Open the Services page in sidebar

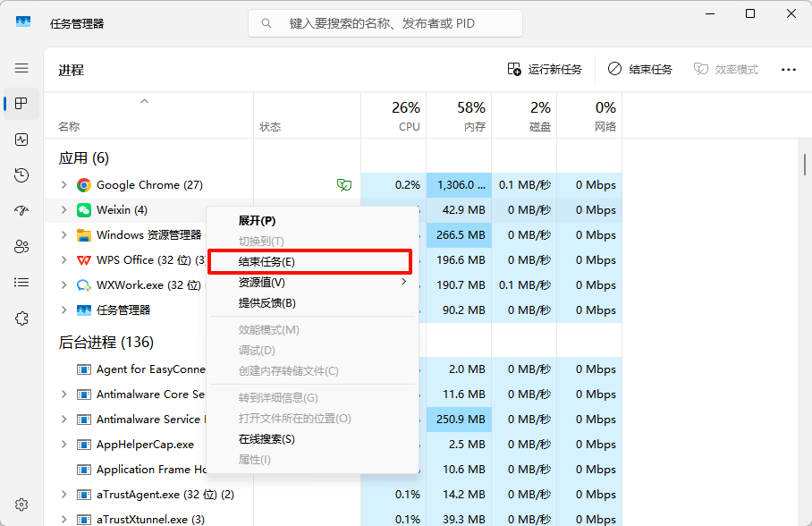pyautogui.click(x=21, y=318)
